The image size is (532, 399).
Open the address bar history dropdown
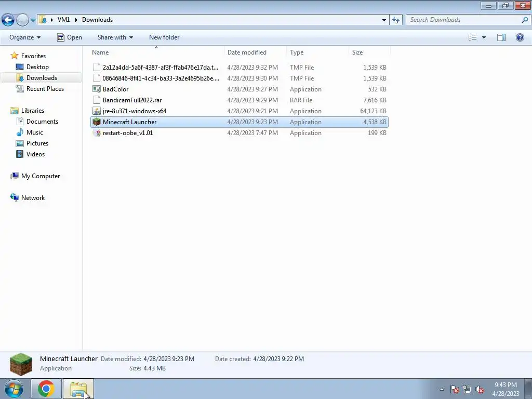[384, 20]
